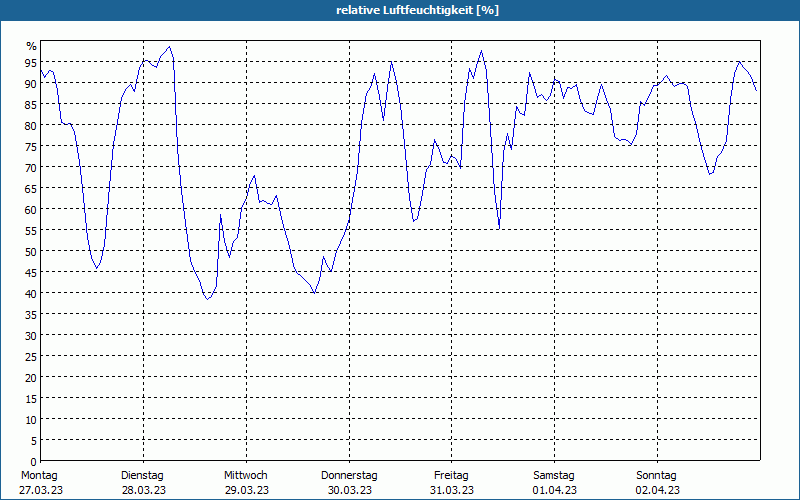Click the y-axis value 0
This screenshot has width=800, height=500.
coord(34,461)
